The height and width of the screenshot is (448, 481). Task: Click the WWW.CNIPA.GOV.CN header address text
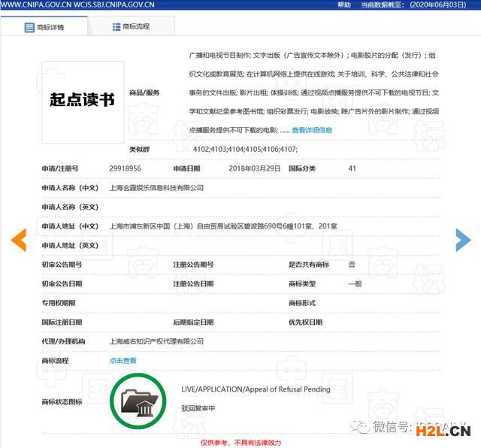pos(35,5)
